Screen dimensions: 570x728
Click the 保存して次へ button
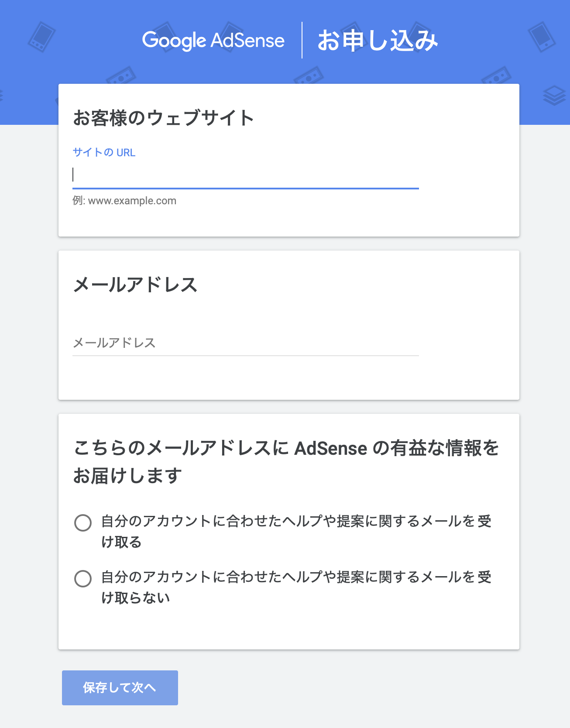[120, 688]
